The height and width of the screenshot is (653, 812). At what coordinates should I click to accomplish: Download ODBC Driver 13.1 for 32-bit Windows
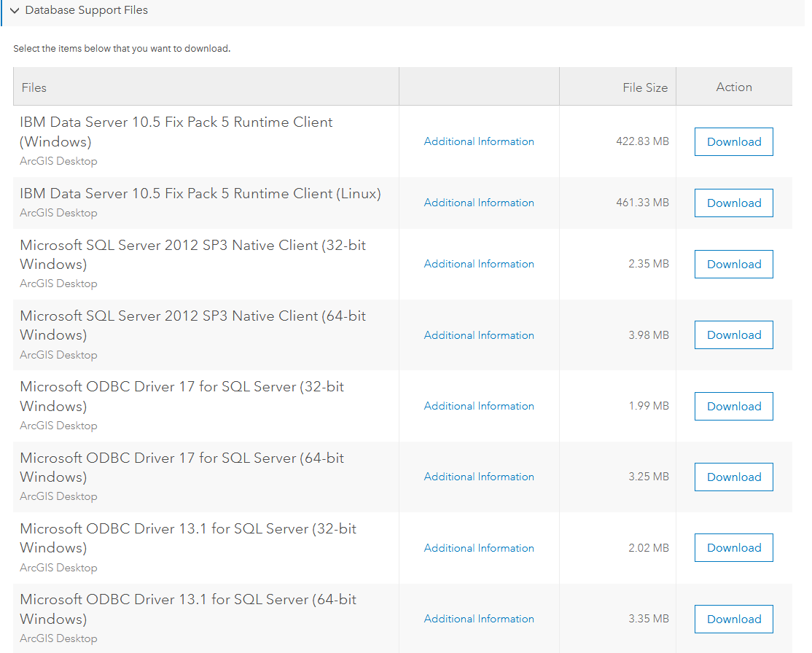[733, 547]
